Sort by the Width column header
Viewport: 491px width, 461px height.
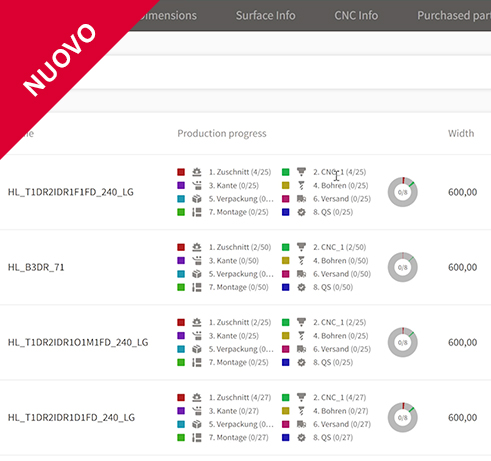click(461, 133)
